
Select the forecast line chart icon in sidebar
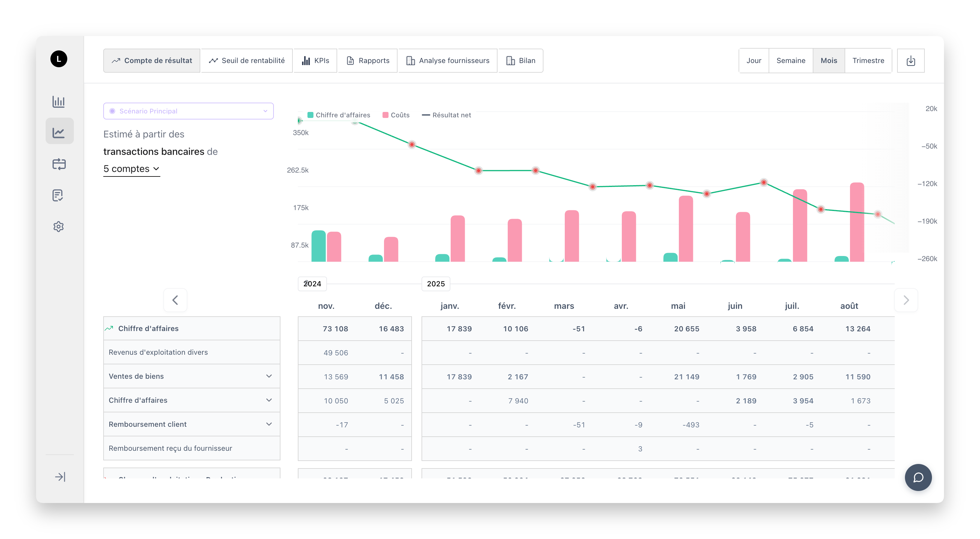[x=59, y=131]
